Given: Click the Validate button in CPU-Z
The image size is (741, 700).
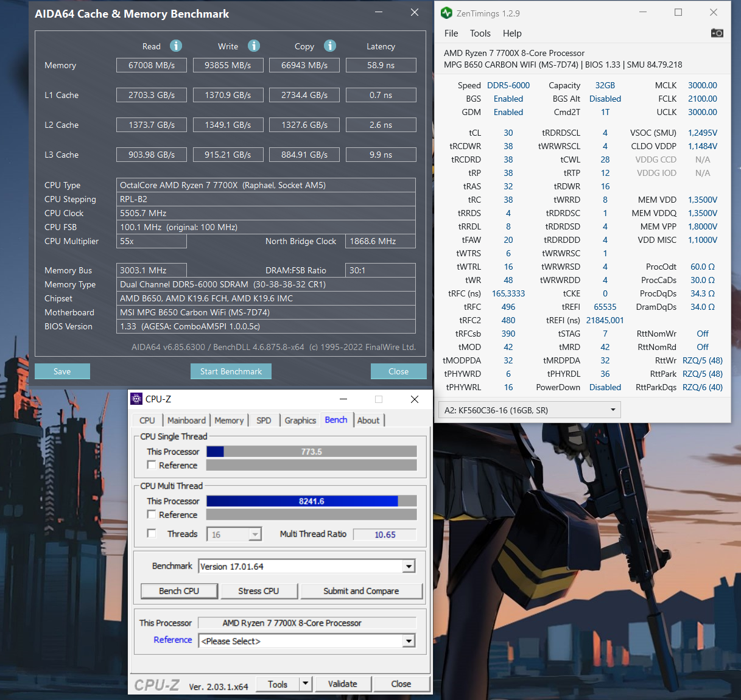Looking at the screenshot, I should [343, 684].
